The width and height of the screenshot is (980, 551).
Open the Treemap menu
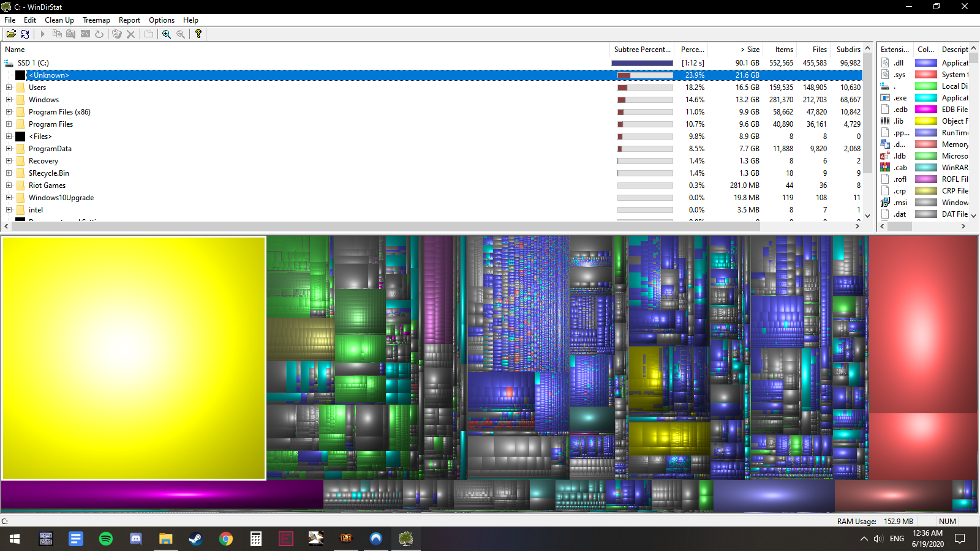click(x=96, y=20)
